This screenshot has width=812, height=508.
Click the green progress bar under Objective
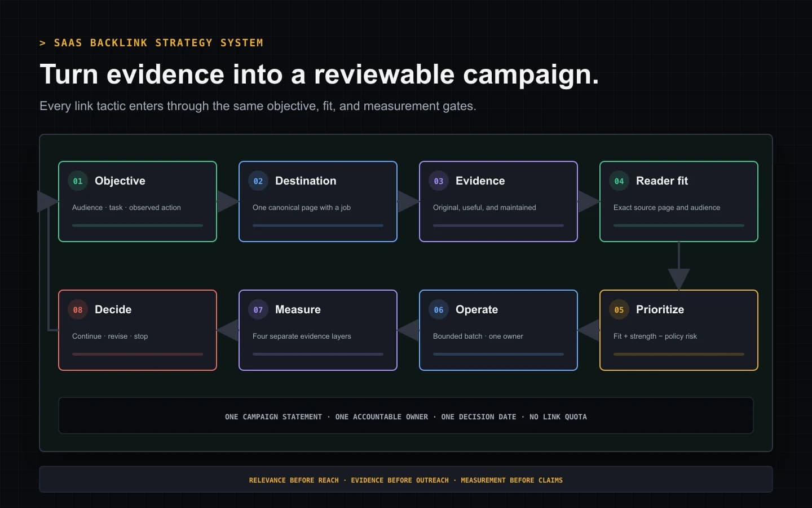(138, 225)
